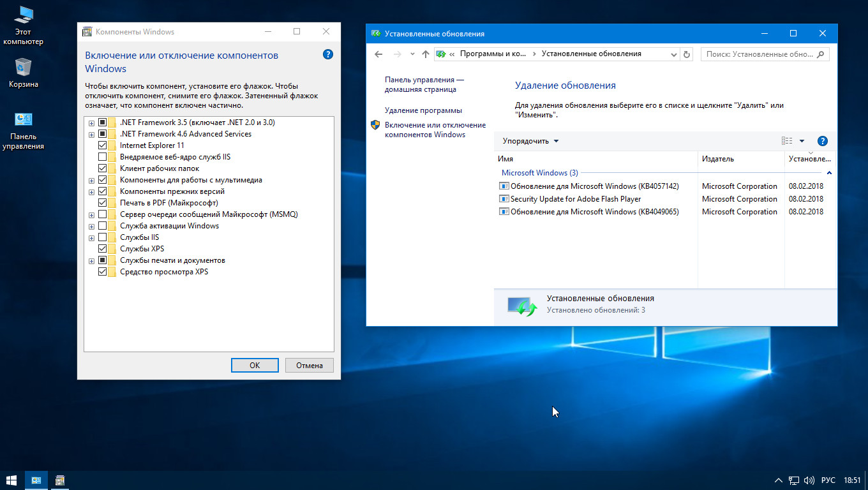Image resolution: width=868 pixels, height=490 pixels.
Task: Open the Упорядочить dropdown menu
Action: [x=530, y=141]
